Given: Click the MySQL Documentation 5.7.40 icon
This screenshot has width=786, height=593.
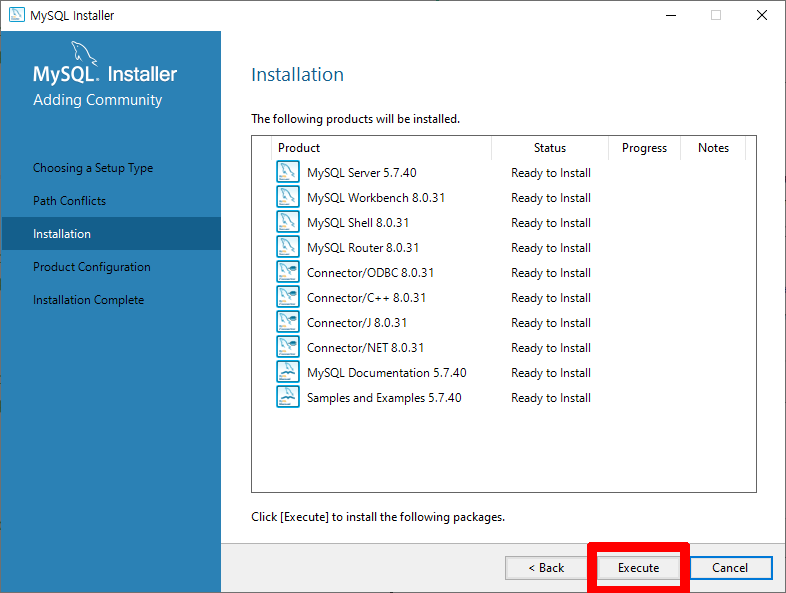Looking at the screenshot, I should 288,372.
